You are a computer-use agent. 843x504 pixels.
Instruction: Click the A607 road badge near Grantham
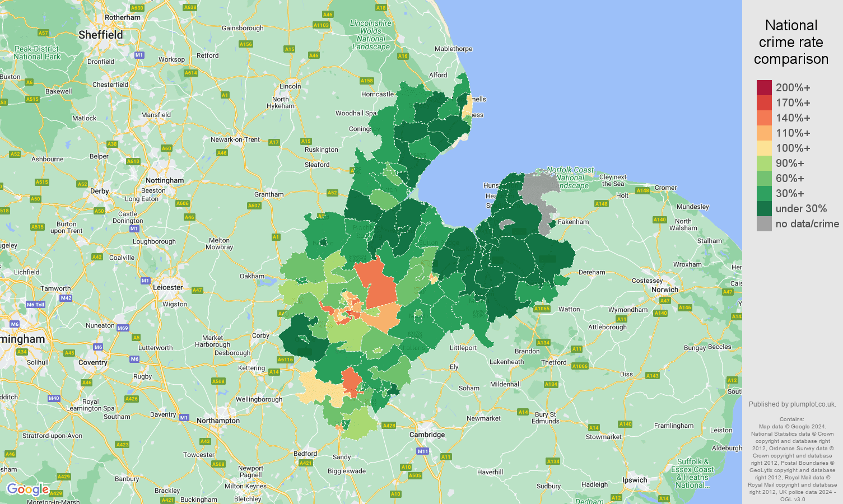(x=254, y=206)
